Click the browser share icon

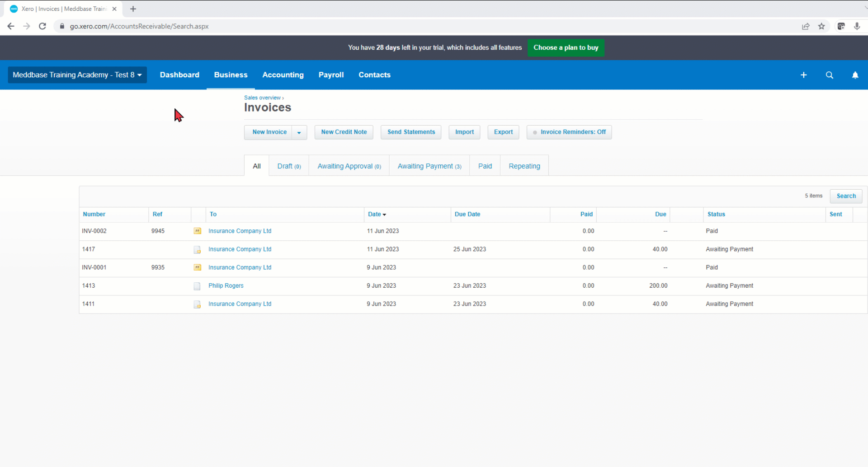point(806,26)
